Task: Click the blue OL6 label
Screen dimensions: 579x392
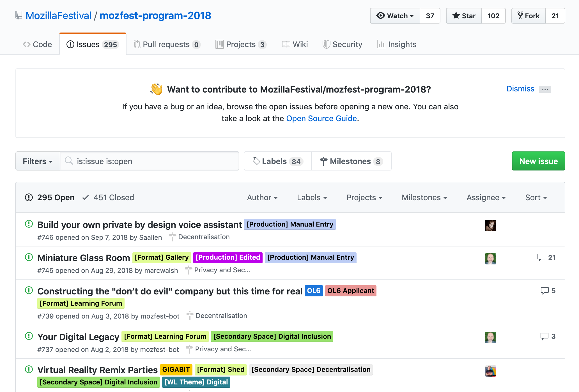Action: [314, 291]
